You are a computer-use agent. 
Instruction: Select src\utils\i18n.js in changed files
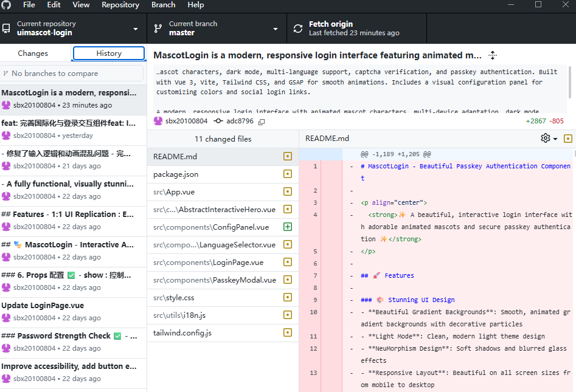223,315
